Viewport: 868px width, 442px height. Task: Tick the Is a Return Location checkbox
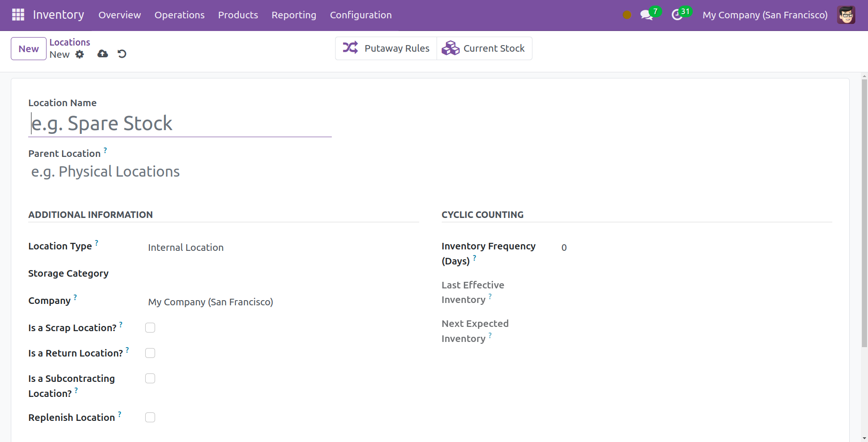point(150,353)
